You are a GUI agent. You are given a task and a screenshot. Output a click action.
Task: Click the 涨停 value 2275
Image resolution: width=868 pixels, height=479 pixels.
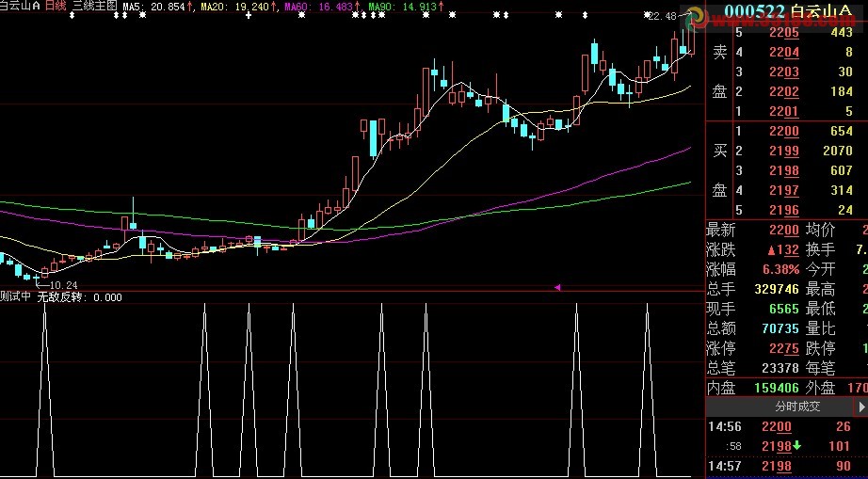[x=784, y=349]
